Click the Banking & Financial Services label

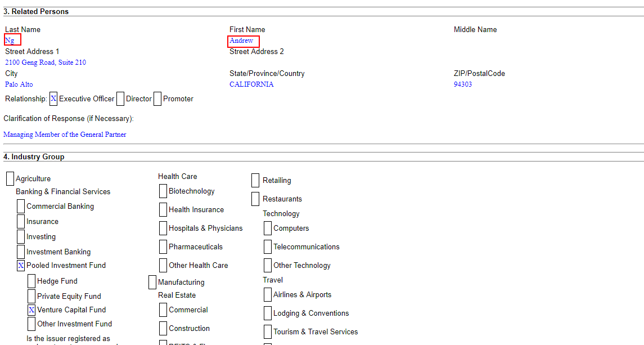[x=63, y=191]
